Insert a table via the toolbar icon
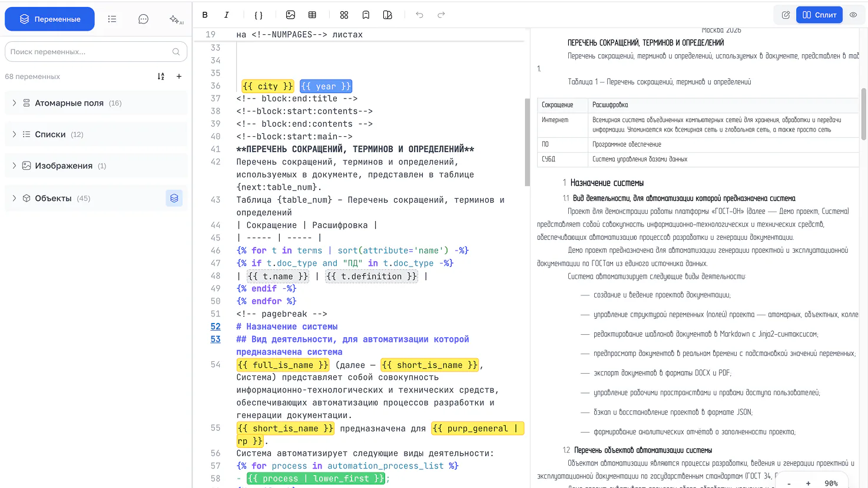Screen dimensions: 868x488 tap(312, 15)
